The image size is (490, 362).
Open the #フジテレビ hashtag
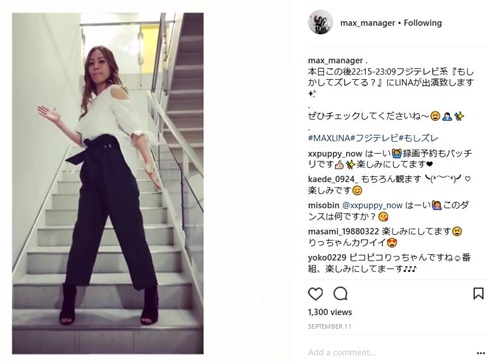pyautogui.click(x=374, y=138)
